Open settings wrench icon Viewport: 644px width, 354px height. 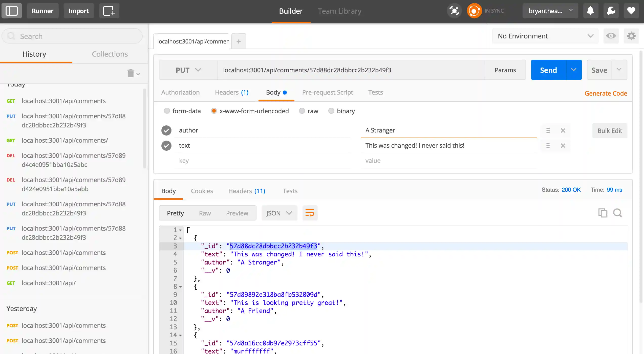611,11
